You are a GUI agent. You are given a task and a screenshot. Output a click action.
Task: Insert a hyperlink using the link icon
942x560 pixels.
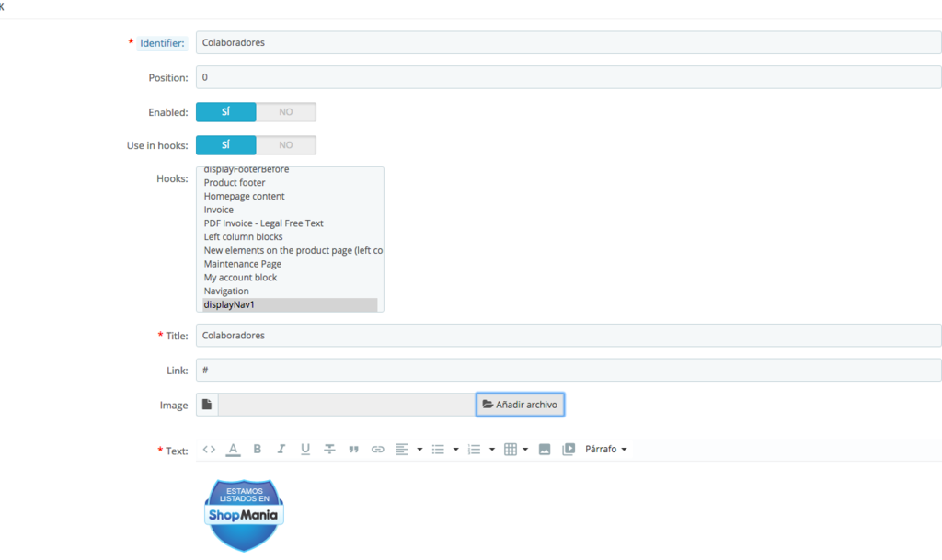click(x=377, y=450)
